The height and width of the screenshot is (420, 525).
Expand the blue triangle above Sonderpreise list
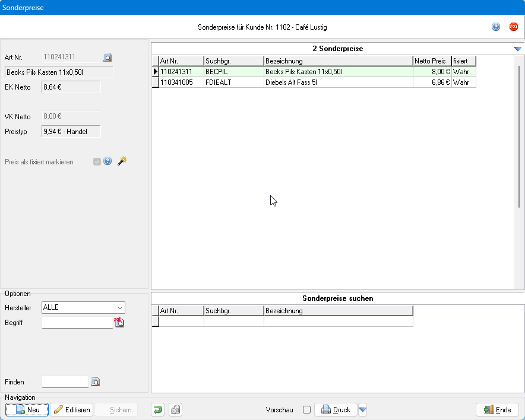click(x=517, y=49)
